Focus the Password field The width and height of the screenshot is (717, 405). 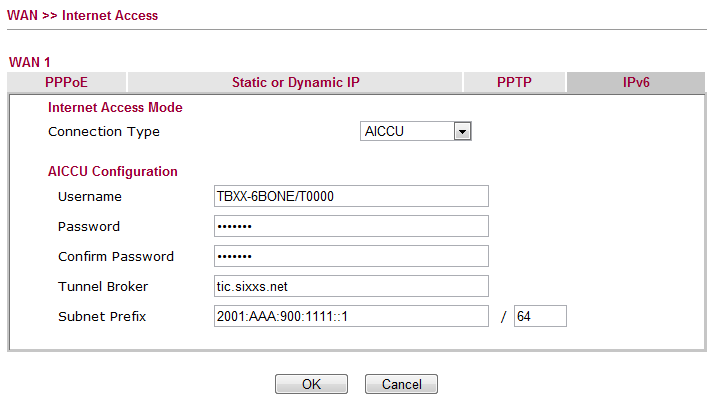click(x=351, y=226)
